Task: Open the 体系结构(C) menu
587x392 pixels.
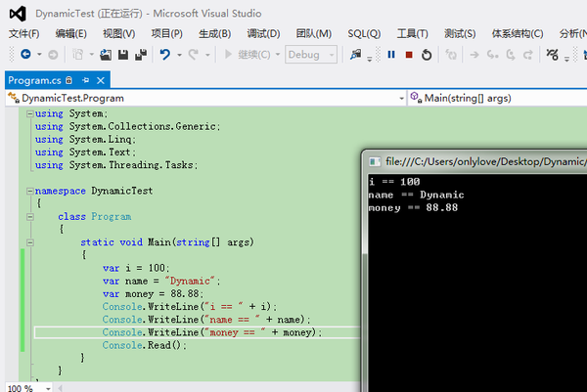Action: click(518, 34)
